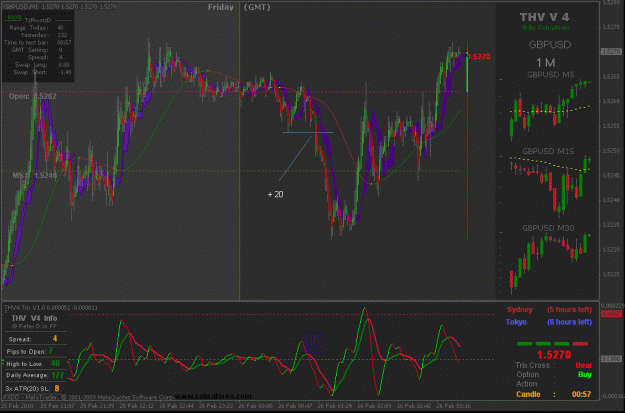Screen dimensions: 625x413
Task: Click the 'GBPUSD,M1' chart title text
Action: coord(21,7)
